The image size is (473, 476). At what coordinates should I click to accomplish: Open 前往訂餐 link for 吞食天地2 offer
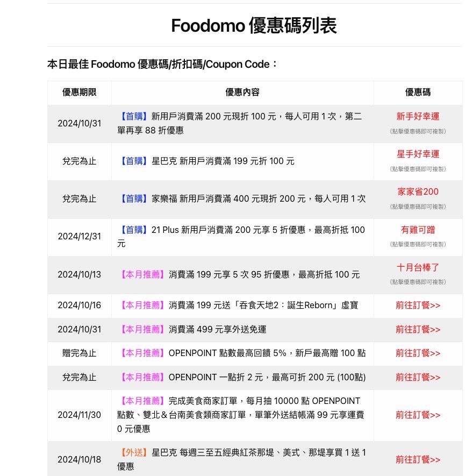418,306
